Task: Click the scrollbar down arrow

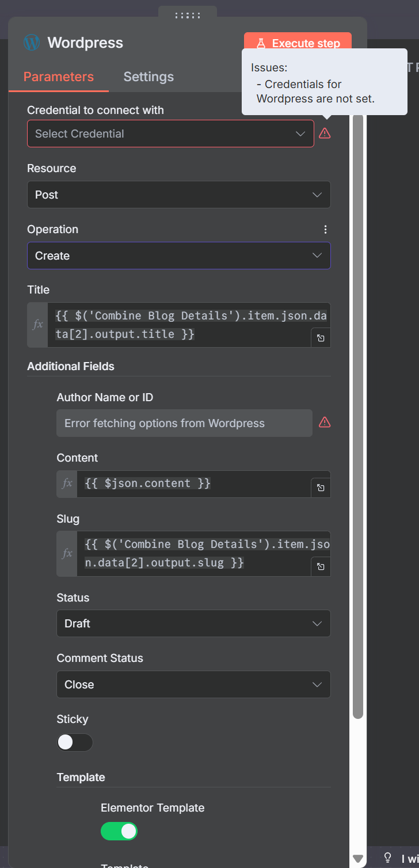Action: click(x=358, y=858)
